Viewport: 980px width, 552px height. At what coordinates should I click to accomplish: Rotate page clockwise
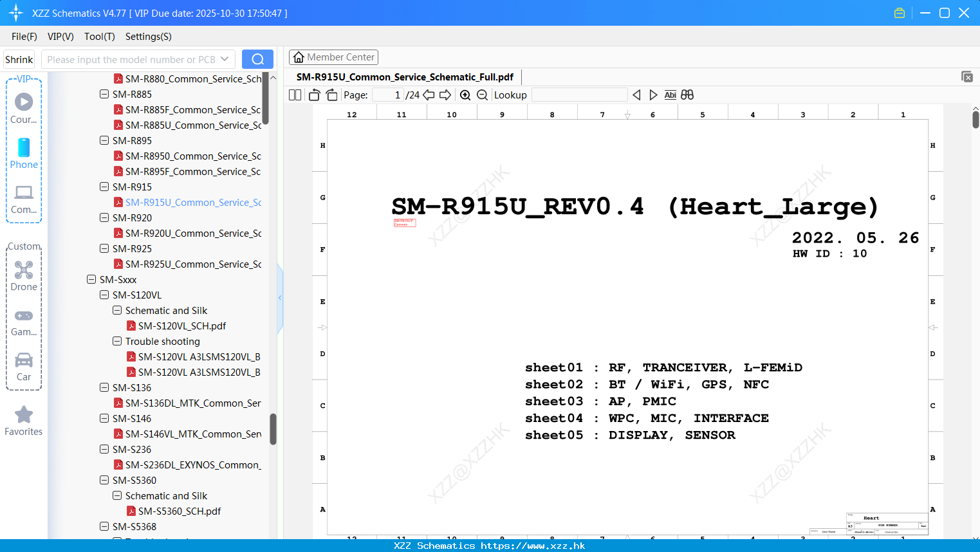point(332,95)
